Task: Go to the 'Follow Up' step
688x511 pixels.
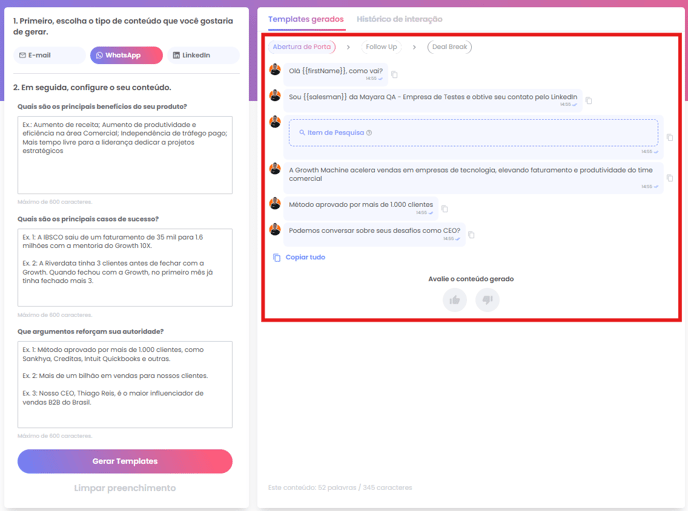Action: tap(381, 47)
